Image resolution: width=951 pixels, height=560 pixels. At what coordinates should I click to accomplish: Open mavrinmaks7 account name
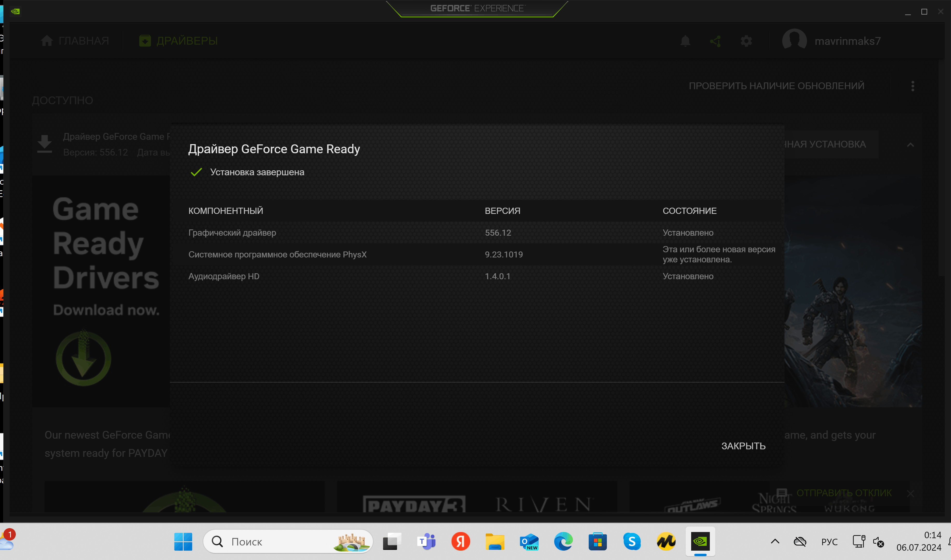(848, 41)
